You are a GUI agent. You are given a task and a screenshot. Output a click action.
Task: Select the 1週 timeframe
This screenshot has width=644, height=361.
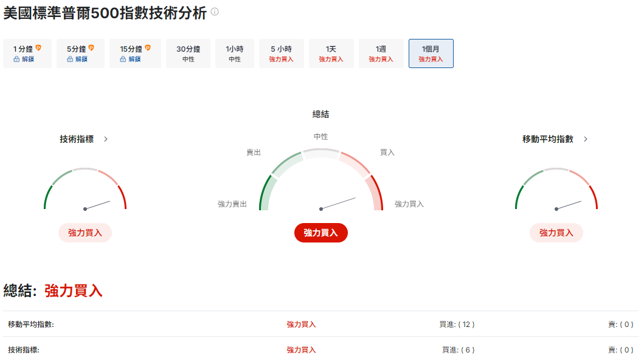click(381, 53)
